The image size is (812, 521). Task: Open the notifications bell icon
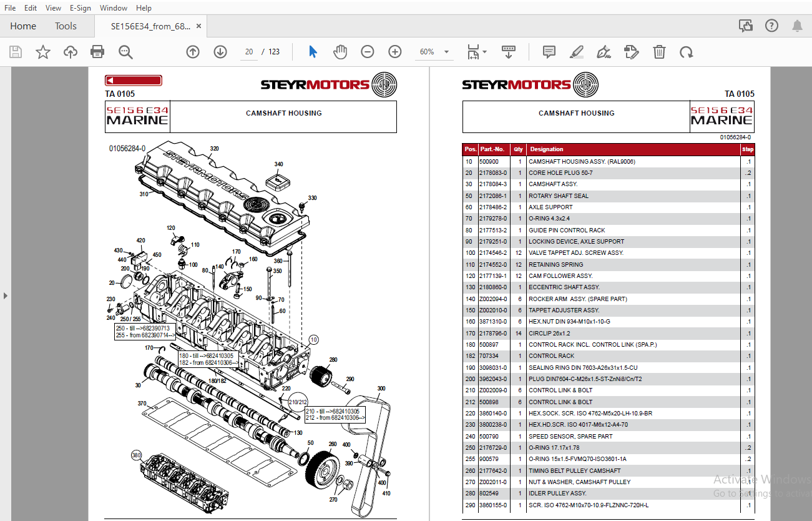797,26
